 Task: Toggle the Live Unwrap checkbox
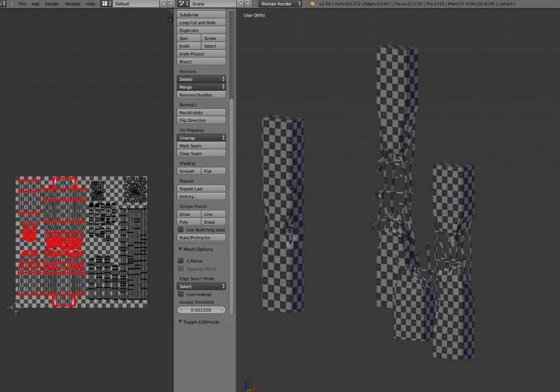pos(181,295)
